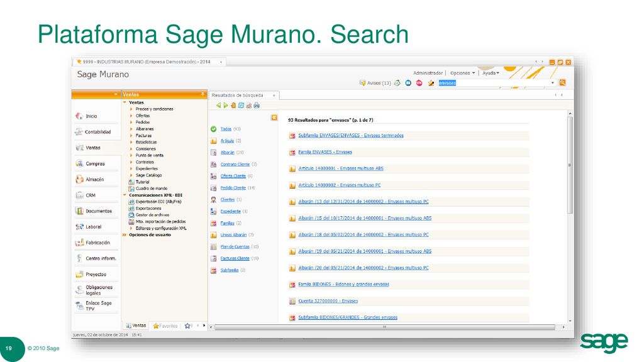The width and height of the screenshot is (644, 362).
Task: Open the Avisos (13) notifications
Action: (375, 83)
